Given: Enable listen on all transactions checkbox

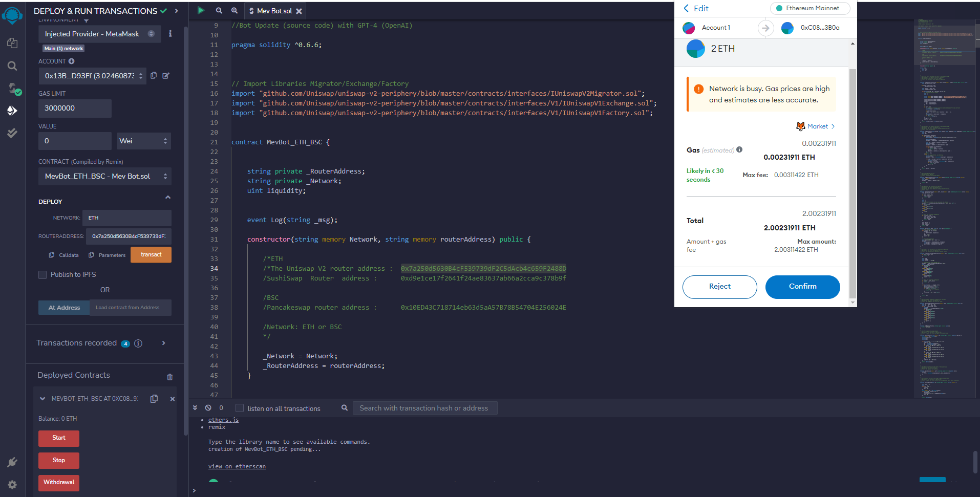Looking at the screenshot, I should 240,408.
